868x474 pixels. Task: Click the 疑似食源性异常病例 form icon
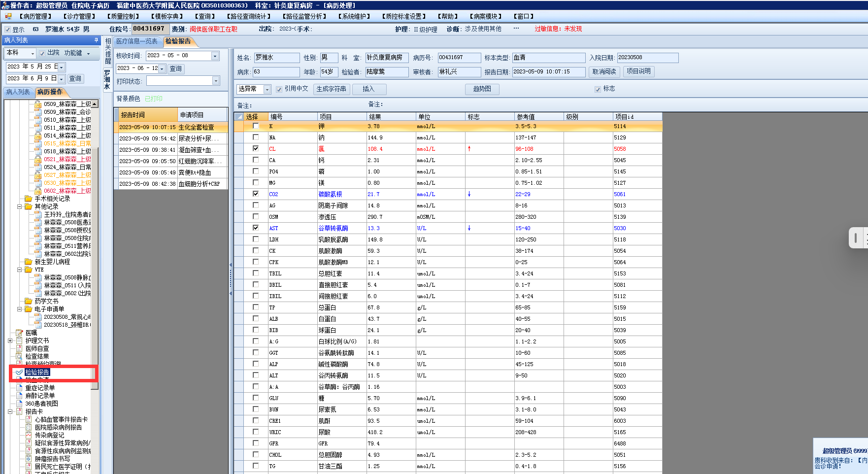pyautogui.click(x=29, y=443)
